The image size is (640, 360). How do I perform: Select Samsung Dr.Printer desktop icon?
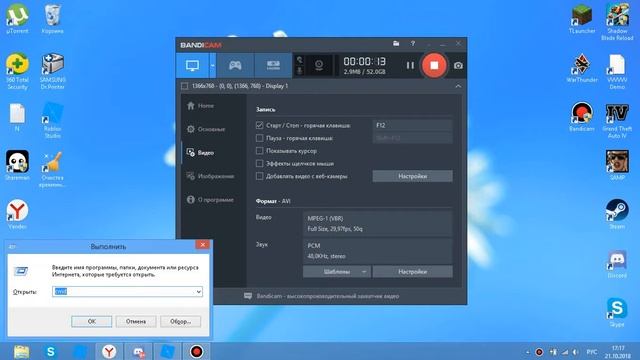pos(52,71)
